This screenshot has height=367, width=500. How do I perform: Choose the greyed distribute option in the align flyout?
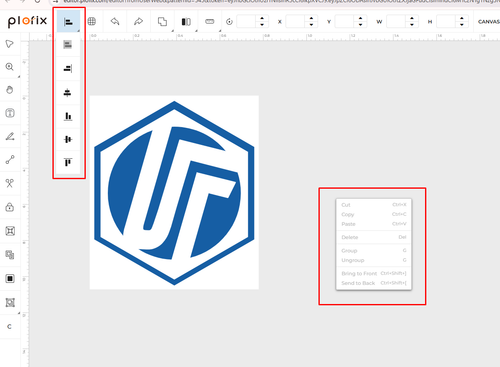[x=68, y=45]
